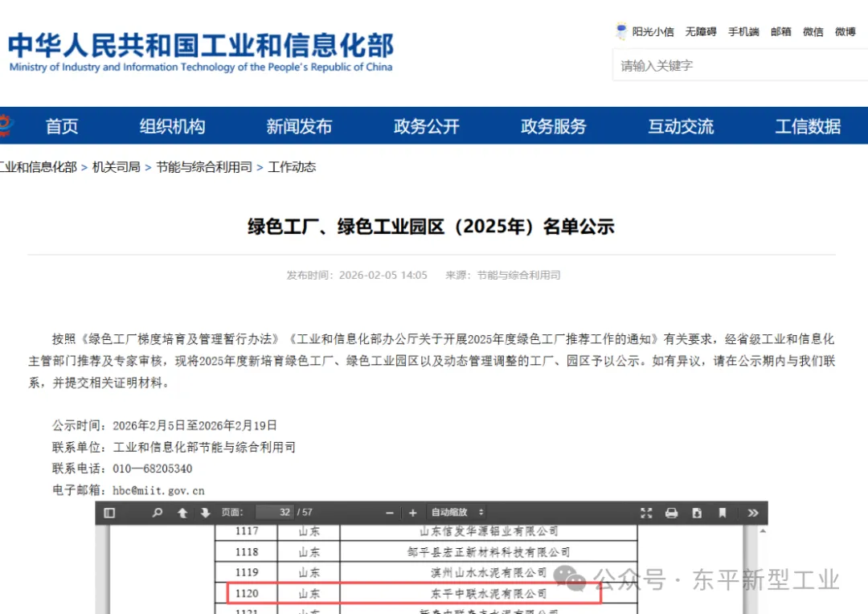
Task: Click the 邮箱 link
Action: (781, 31)
